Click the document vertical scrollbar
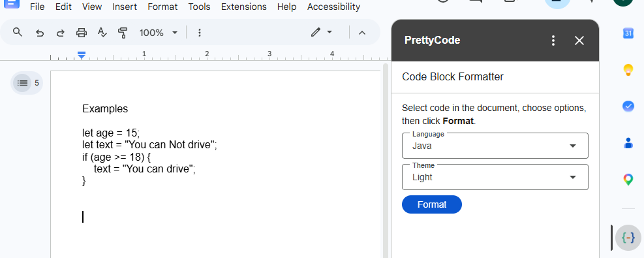The width and height of the screenshot is (644, 258). tap(385, 160)
